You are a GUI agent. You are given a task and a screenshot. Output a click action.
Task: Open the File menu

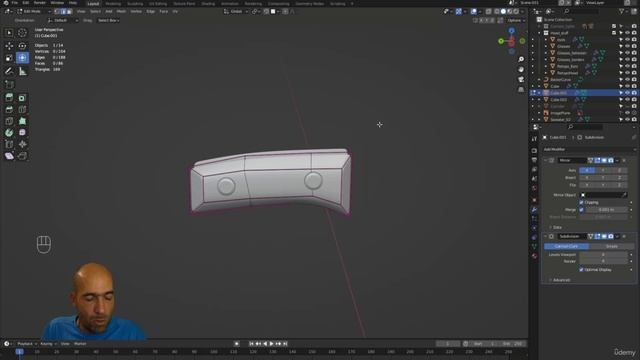coord(15,3)
